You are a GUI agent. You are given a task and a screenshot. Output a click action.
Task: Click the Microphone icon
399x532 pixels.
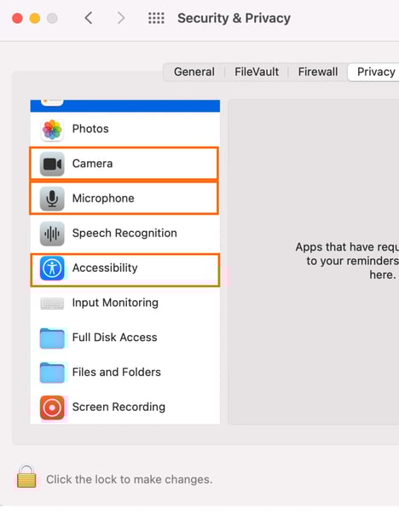(52, 199)
